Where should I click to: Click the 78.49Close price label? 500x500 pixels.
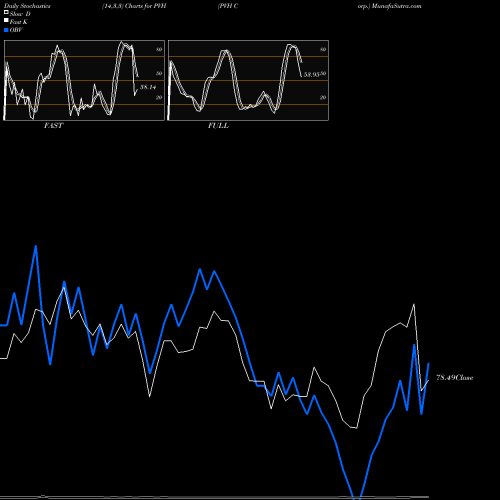[455, 378]
